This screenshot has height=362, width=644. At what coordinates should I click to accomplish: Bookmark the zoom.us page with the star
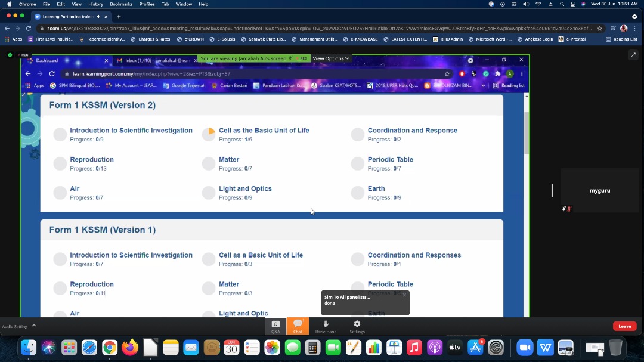tap(600, 29)
